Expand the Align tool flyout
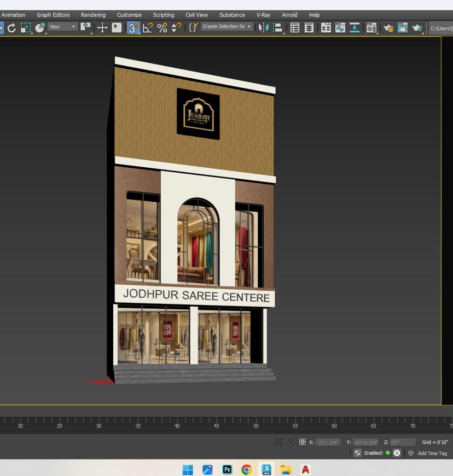Viewport: 453px width, 476px height. (278, 27)
